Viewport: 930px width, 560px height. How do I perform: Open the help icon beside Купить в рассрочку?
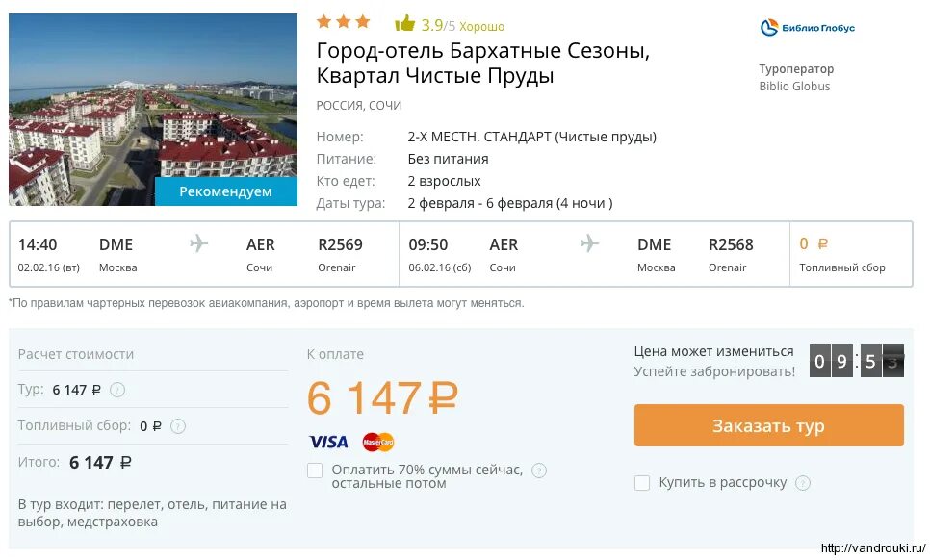pyautogui.click(x=803, y=483)
